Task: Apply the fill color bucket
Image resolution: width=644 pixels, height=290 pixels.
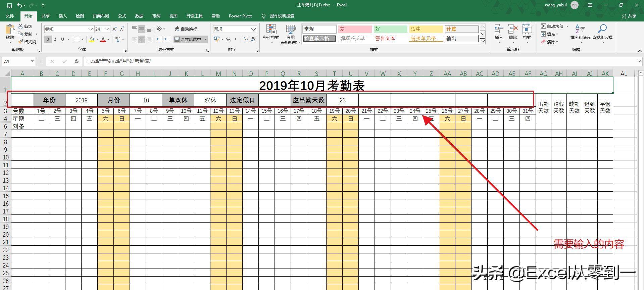Action: (92, 39)
